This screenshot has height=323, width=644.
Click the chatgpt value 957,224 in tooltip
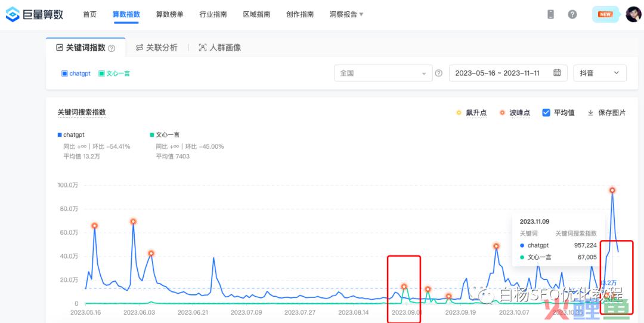pos(586,245)
